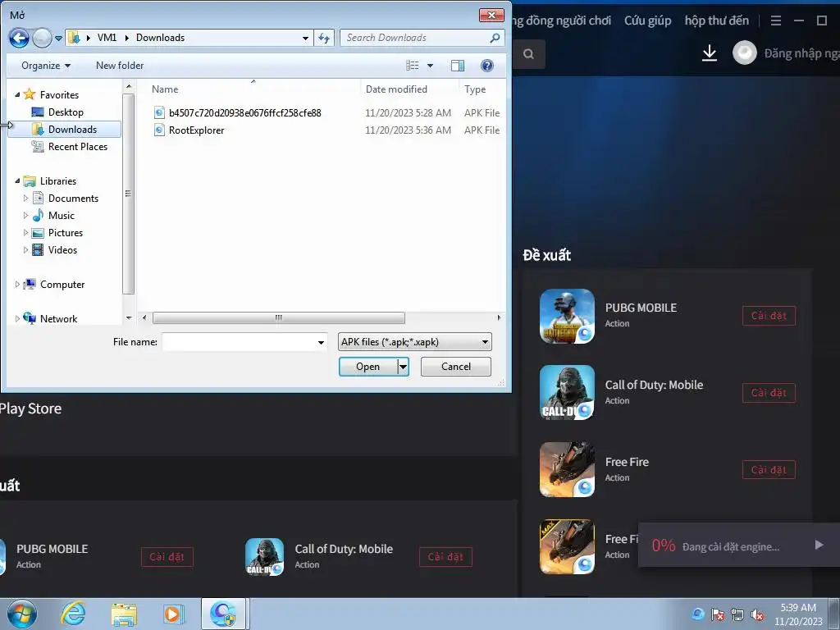
Task: Install PUBG MOBILE in Đề xuất list
Action: click(x=769, y=316)
